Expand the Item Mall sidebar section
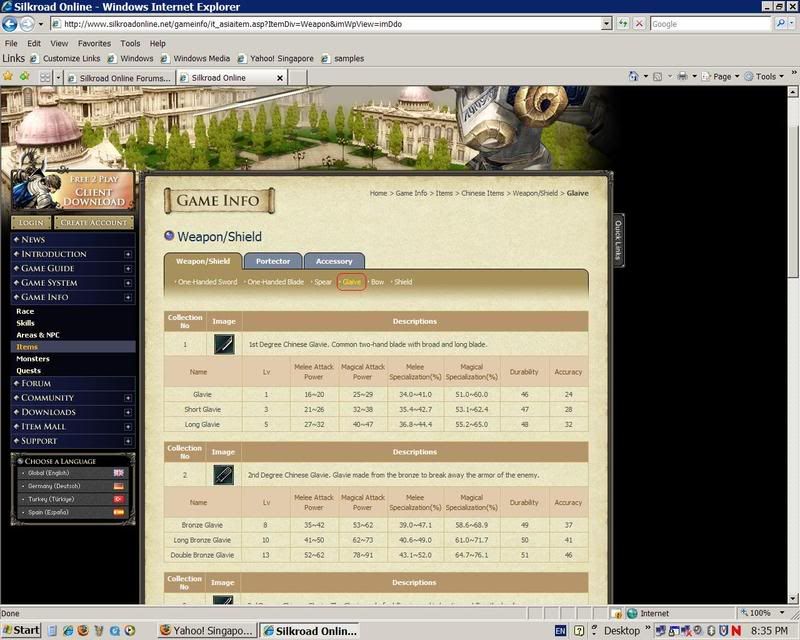The height and width of the screenshot is (640, 800). (x=128, y=426)
